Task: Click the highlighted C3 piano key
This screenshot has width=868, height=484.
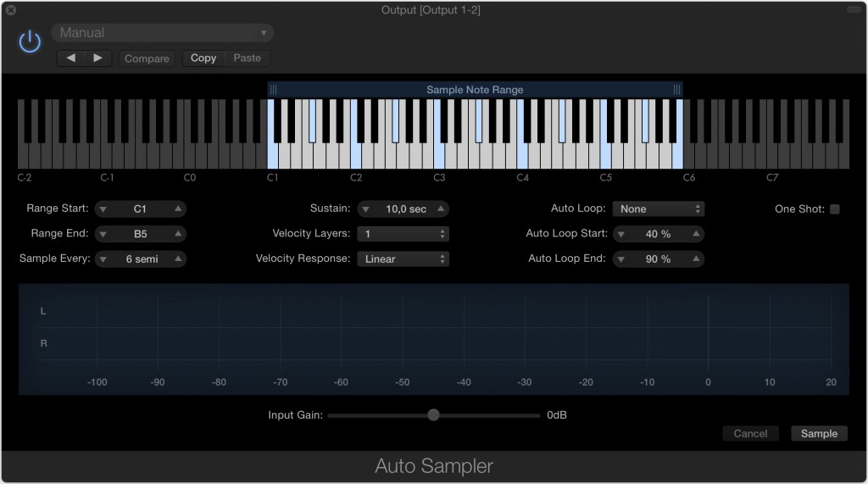Action: pyautogui.click(x=439, y=155)
